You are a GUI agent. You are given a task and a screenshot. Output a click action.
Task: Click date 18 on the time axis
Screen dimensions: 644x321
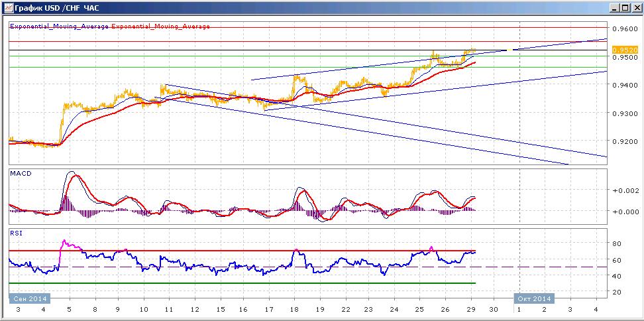[x=294, y=309]
